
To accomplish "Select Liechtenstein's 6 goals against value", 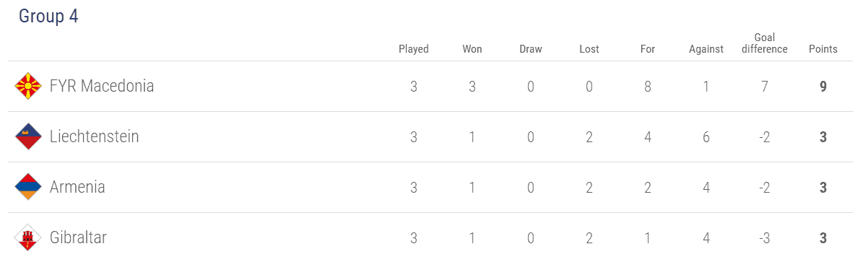I will pos(706,137).
